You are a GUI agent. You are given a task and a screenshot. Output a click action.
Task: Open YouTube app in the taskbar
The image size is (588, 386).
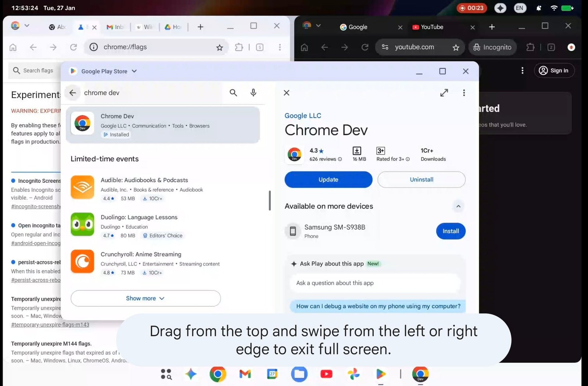pos(326,374)
